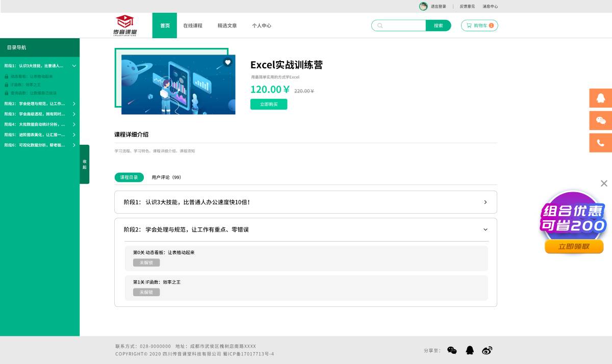Collapse 阶段1 in the catalog navigation
The width and height of the screenshot is (612, 364).
coord(74,66)
